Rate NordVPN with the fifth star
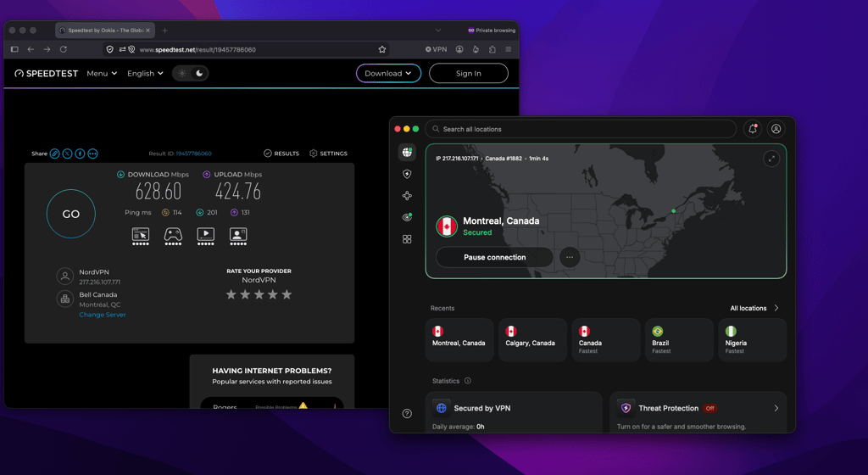The image size is (868, 475). [287, 294]
